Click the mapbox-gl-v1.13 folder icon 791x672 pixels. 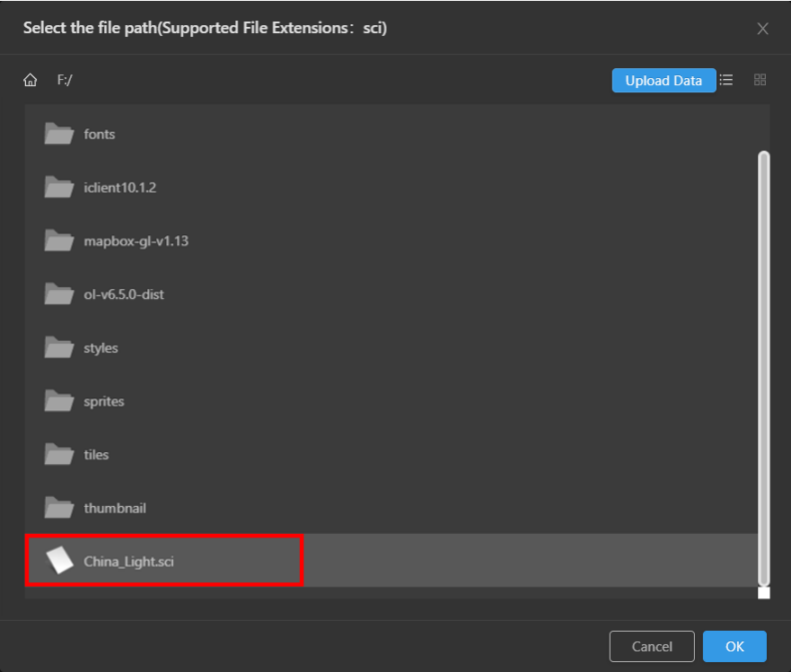click(x=59, y=241)
